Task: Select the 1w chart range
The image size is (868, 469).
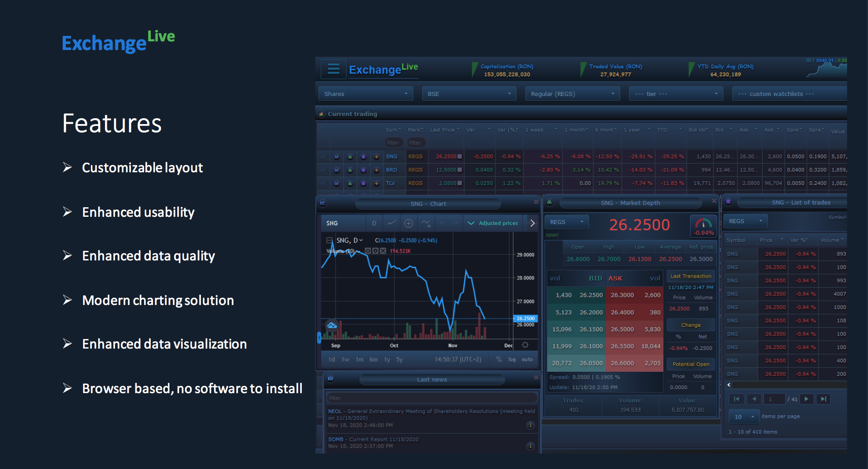Action: tap(345, 359)
